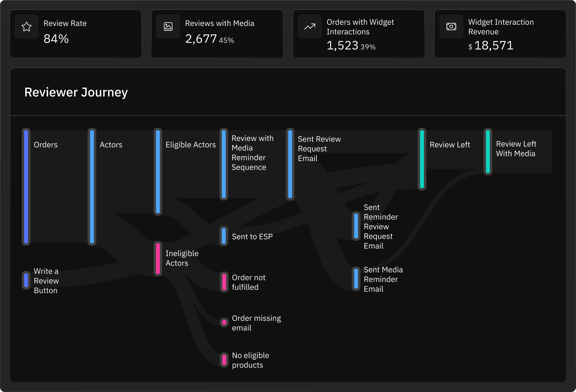Image resolution: width=576 pixels, height=392 pixels.
Task: Click the teal Review Left node
Action: pos(422,159)
